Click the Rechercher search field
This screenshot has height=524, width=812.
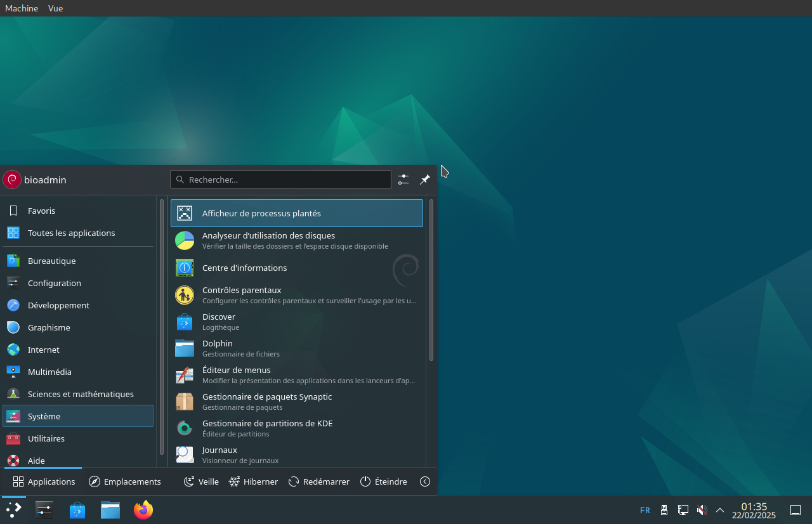(x=280, y=180)
